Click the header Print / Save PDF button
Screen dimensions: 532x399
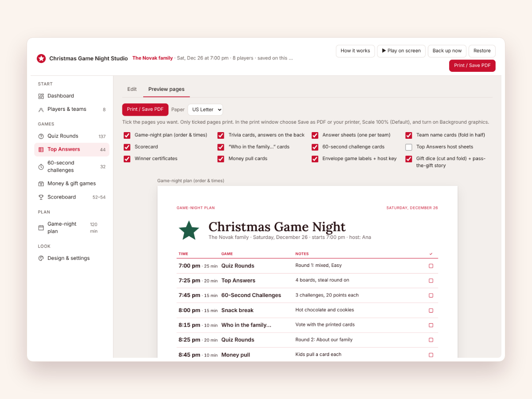[x=472, y=66]
